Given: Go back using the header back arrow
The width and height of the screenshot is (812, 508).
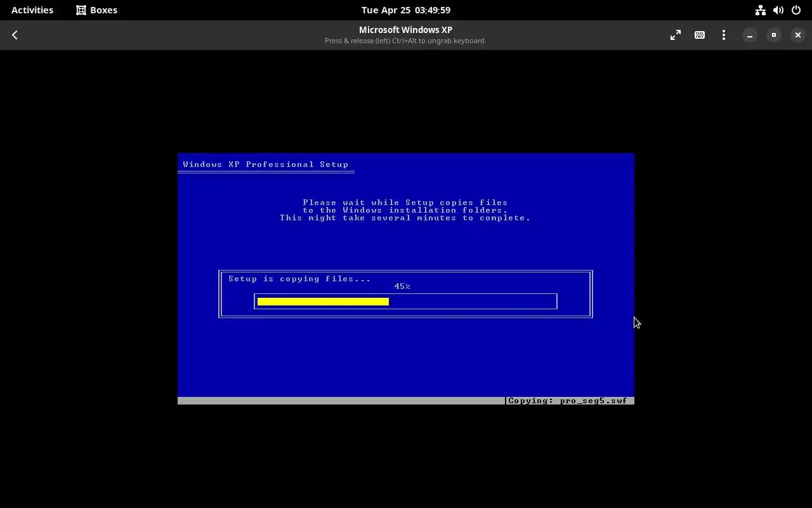Looking at the screenshot, I should click(x=15, y=35).
